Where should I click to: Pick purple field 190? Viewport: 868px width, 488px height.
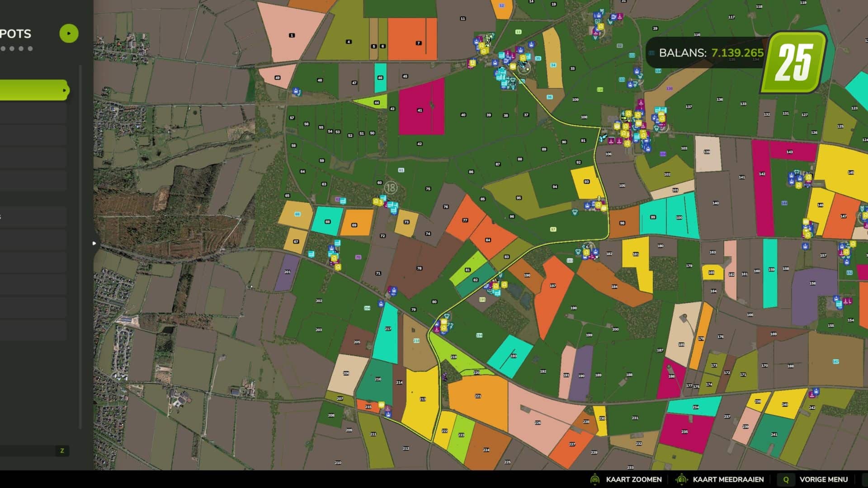[x=581, y=373]
